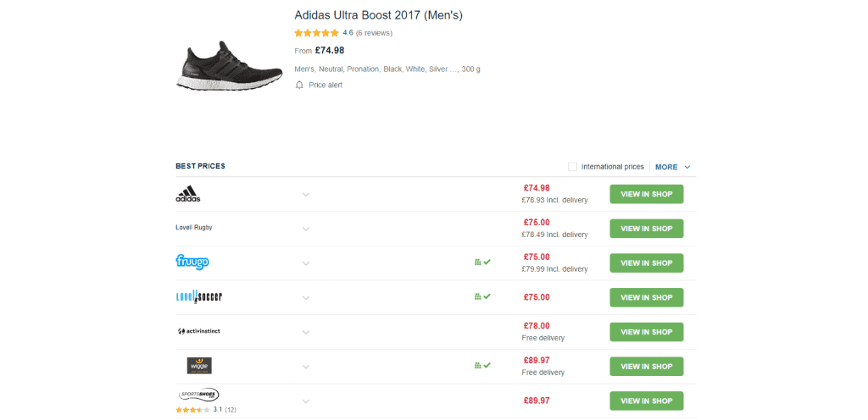This screenshot has width=868, height=420.
Task: Open the activinstinct shop logo
Action: click(x=198, y=332)
